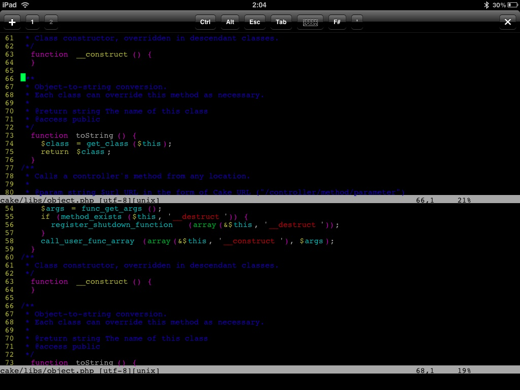Click '19%' in the lower status line
The image size is (520, 390).
464,370
